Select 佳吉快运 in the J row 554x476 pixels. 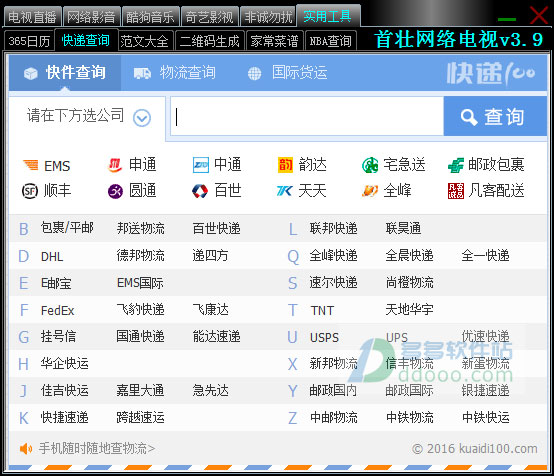pyautogui.click(x=64, y=390)
